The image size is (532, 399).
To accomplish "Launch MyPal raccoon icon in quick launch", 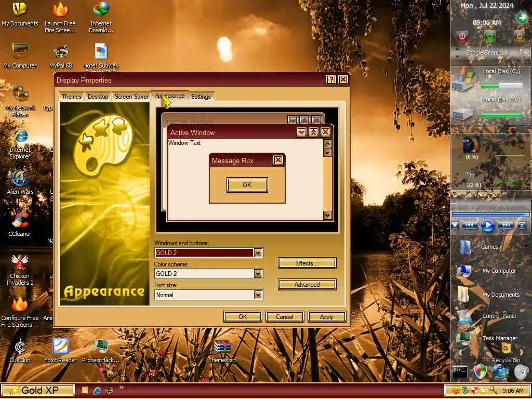I will click(x=109, y=391).
